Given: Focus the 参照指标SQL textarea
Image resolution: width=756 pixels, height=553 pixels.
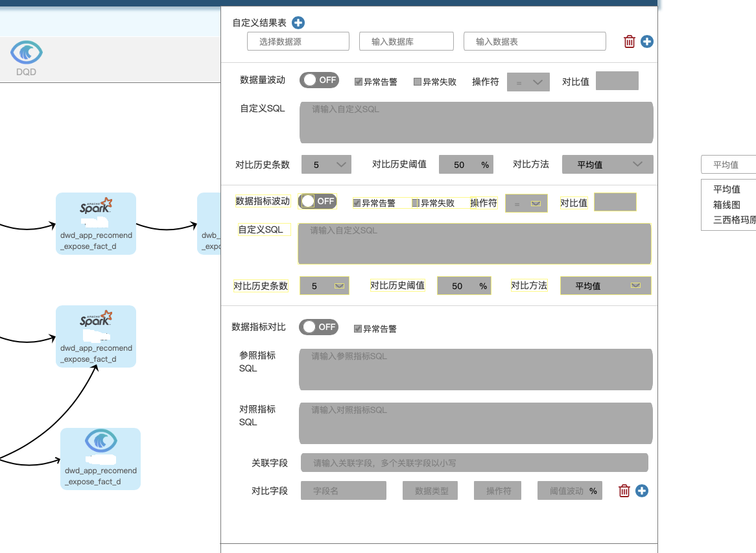Looking at the screenshot, I should coord(476,370).
